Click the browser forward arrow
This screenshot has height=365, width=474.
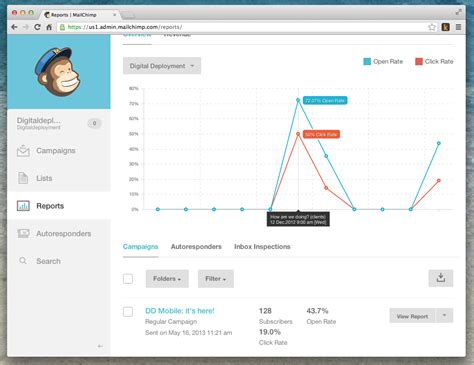(26, 27)
